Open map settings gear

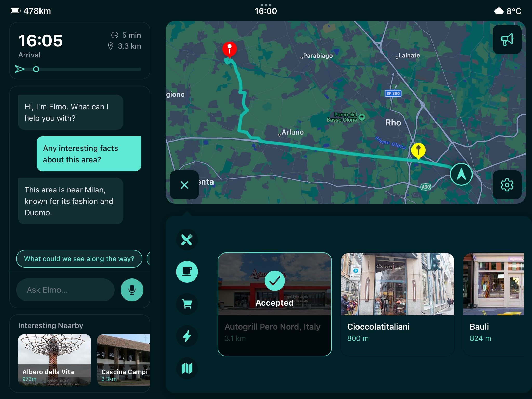[x=507, y=185]
